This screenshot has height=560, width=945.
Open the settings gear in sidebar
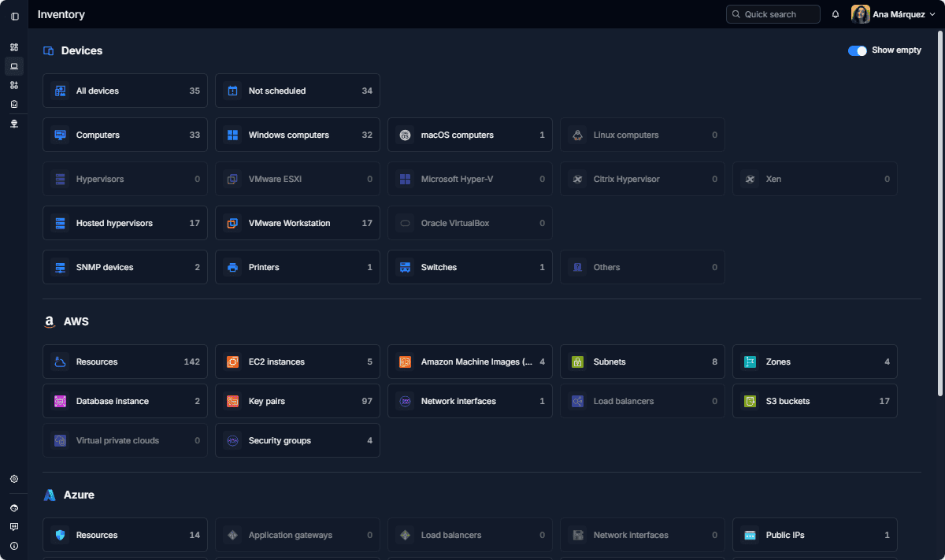[14, 479]
